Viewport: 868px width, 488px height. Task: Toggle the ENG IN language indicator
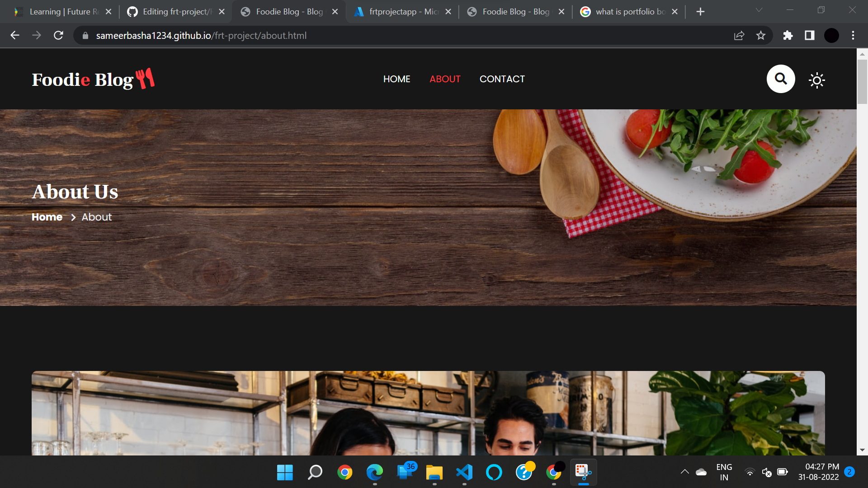click(x=724, y=473)
